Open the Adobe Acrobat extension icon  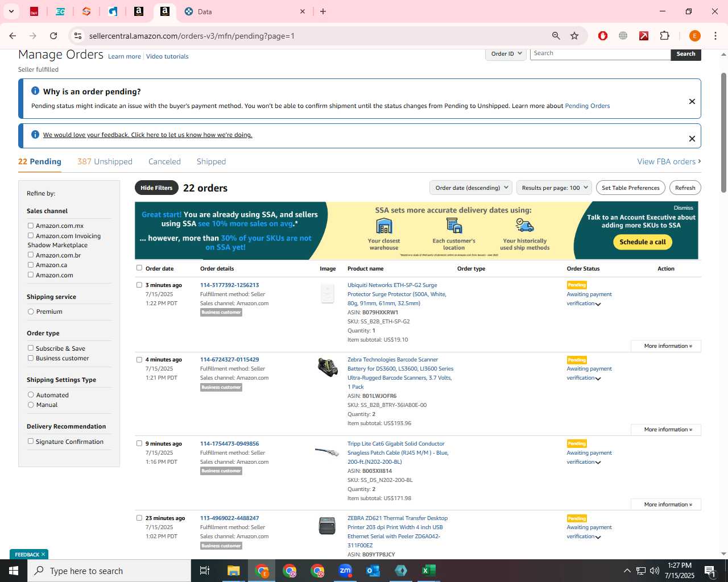point(644,36)
